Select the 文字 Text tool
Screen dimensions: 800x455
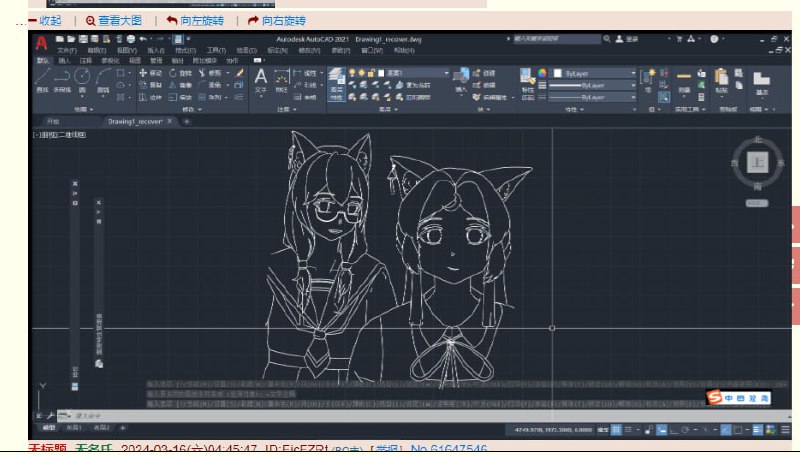tap(261, 82)
